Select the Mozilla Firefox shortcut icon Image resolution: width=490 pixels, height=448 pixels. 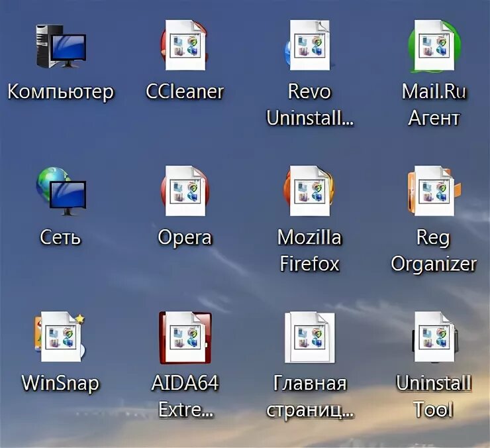tap(309, 191)
